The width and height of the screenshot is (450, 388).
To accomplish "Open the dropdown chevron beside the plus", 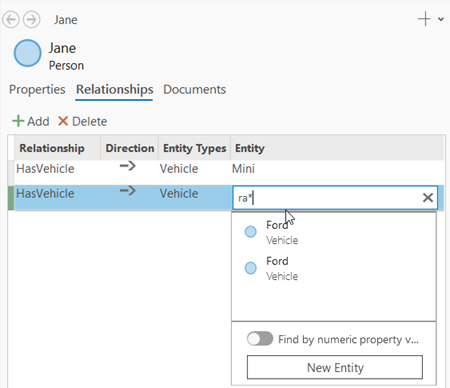I will tap(441, 19).
